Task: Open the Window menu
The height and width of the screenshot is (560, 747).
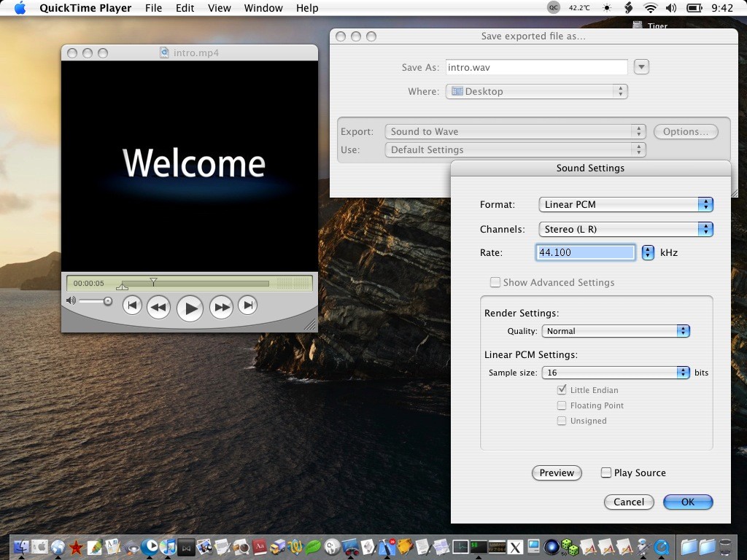Action: pos(263,8)
